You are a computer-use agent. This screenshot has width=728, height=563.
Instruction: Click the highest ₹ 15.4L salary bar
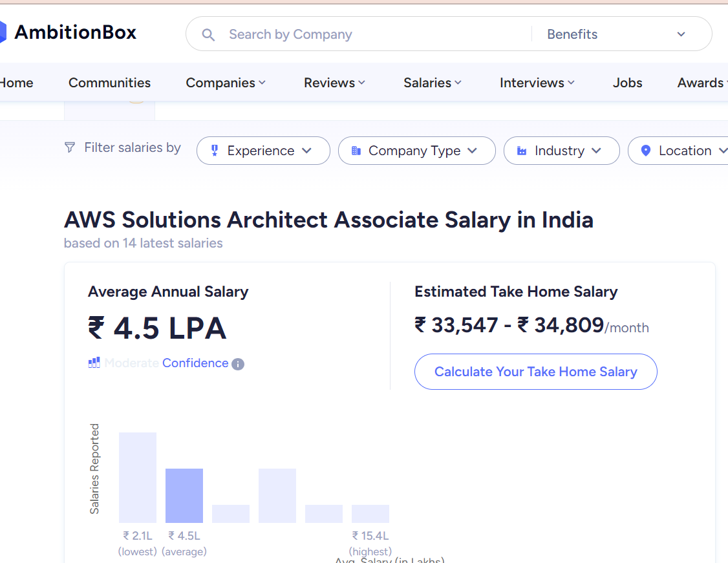pos(370,514)
